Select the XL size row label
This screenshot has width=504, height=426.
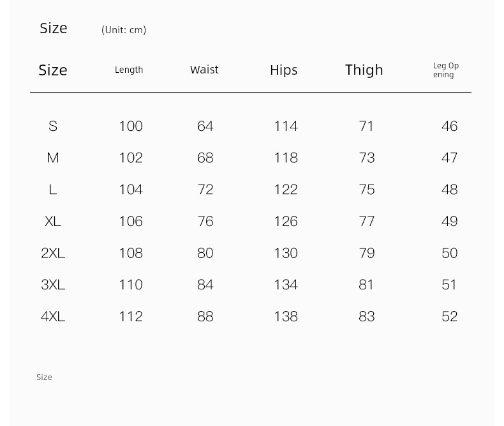53,222
